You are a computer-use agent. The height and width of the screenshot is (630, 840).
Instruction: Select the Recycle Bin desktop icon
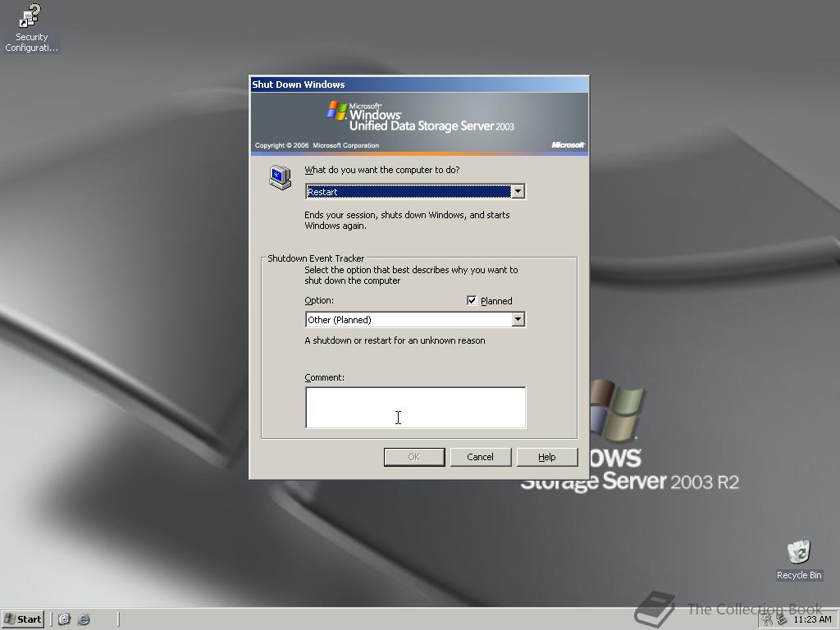(x=799, y=559)
